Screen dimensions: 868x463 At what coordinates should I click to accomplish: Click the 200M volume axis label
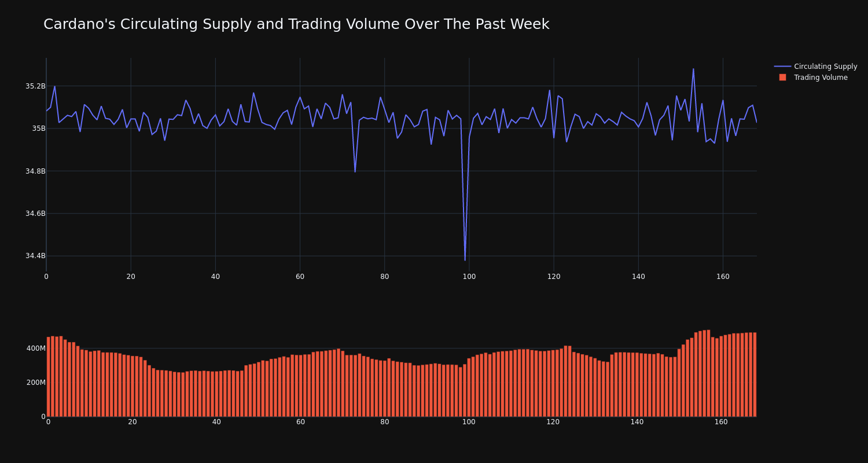coord(36,383)
